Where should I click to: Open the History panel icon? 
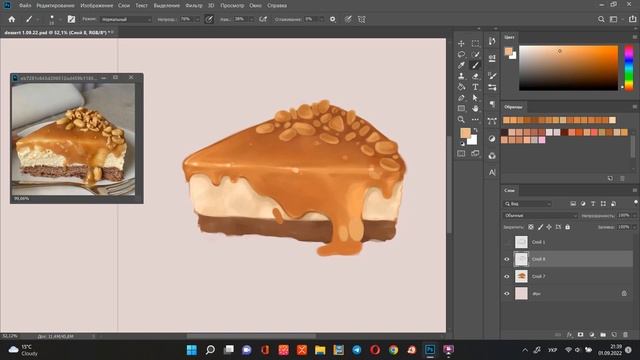(x=492, y=41)
